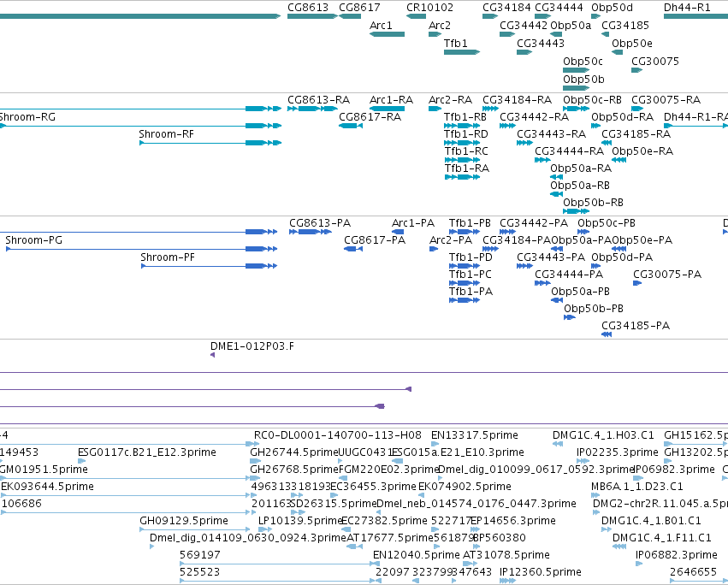728x585 pixels.
Task: Click transcript Obp50d-RA
Action: click(x=595, y=126)
